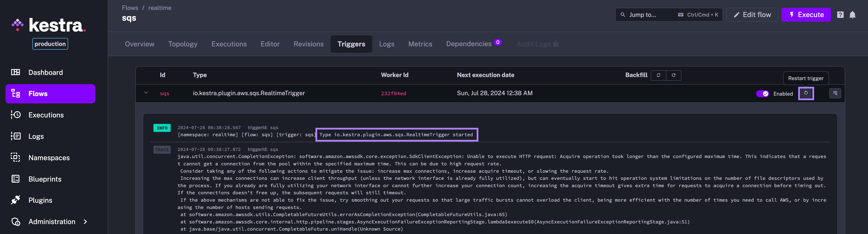Click the second refresh icon next to Backfill
Screen dimensions: 868x234
674,75
